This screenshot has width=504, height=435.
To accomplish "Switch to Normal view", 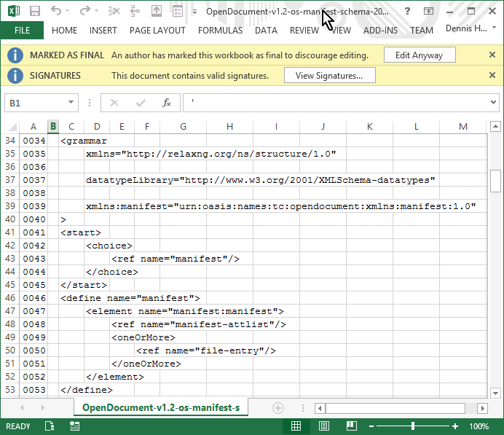I will tap(296, 426).
